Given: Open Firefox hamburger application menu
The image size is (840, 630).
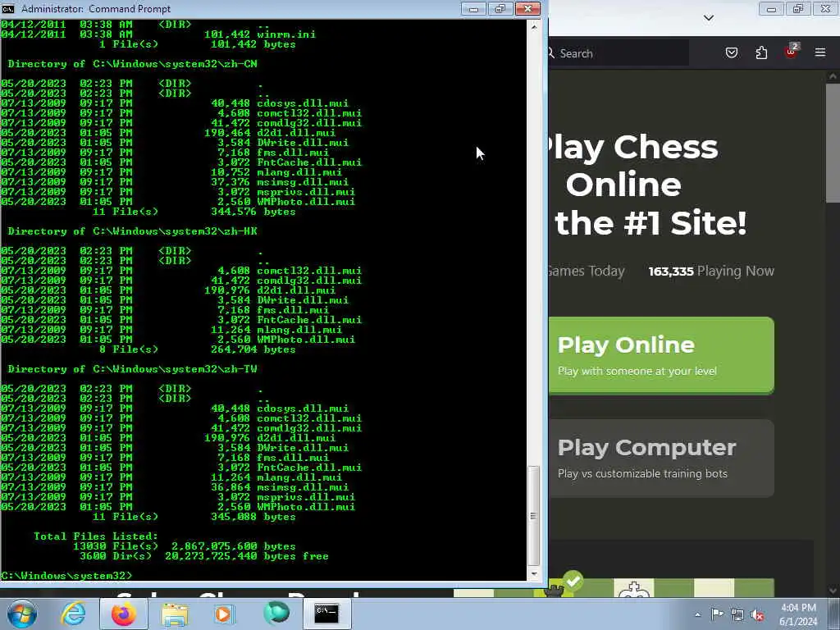Looking at the screenshot, I should pos(820,52).
